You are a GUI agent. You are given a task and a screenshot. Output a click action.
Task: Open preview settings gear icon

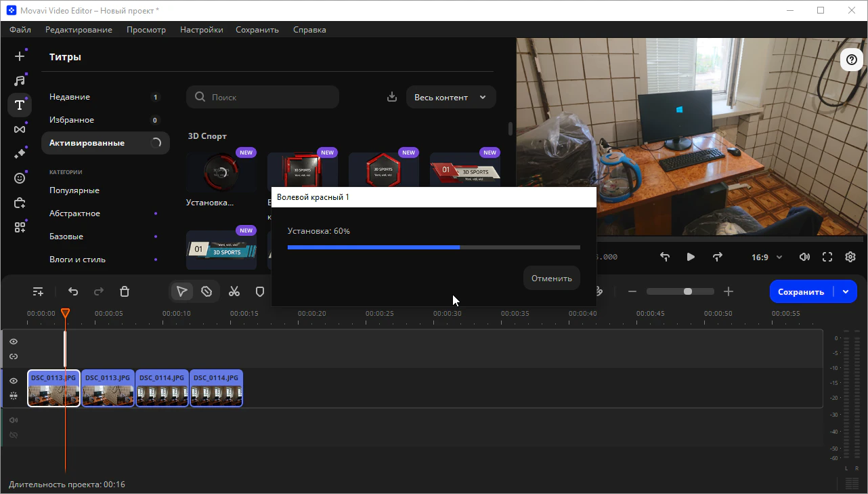click(850, 257)
